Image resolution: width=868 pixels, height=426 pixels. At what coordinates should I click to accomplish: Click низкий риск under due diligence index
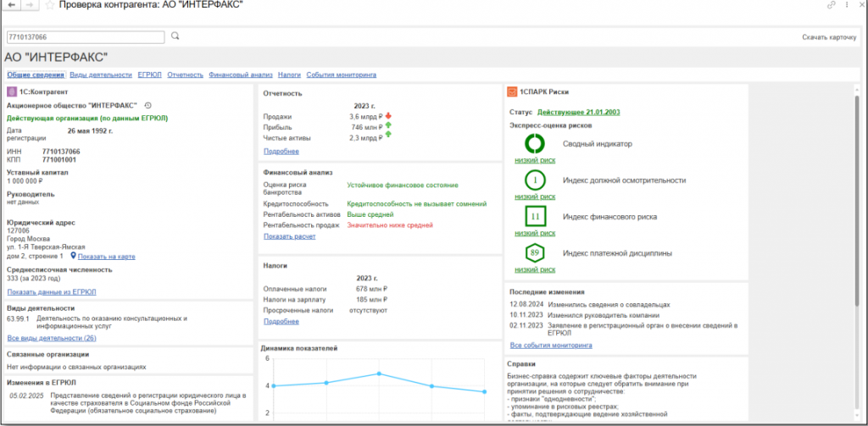535,196
